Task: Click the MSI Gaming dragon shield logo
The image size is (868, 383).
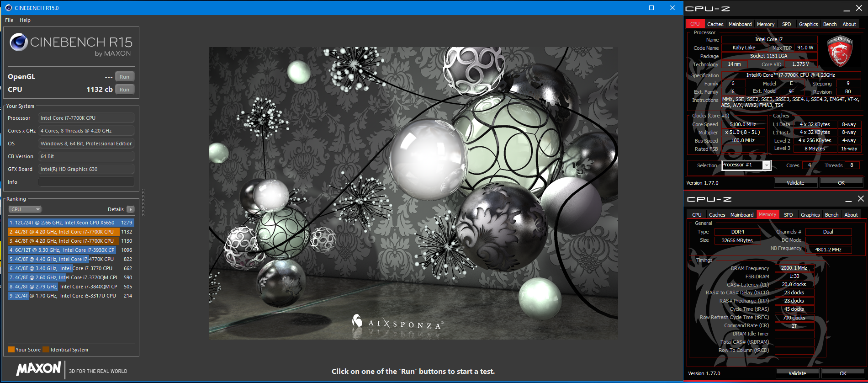Action: pos(840,51)
